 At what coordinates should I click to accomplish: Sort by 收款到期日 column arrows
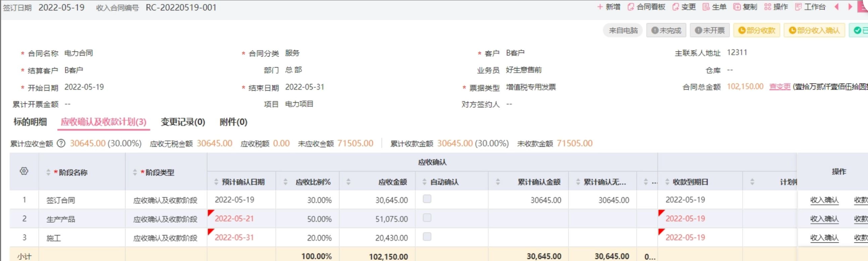coord(667,182)
